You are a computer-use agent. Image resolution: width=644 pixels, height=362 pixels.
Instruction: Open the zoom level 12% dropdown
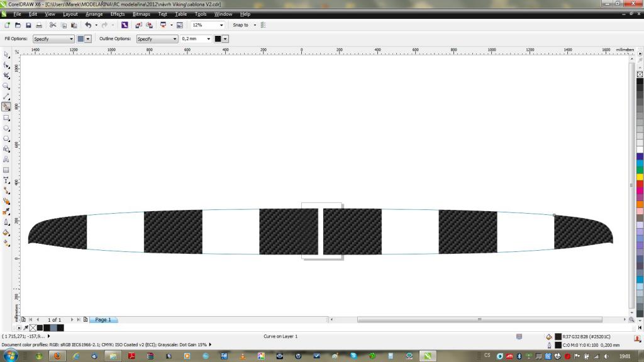[x=221, y=25]
